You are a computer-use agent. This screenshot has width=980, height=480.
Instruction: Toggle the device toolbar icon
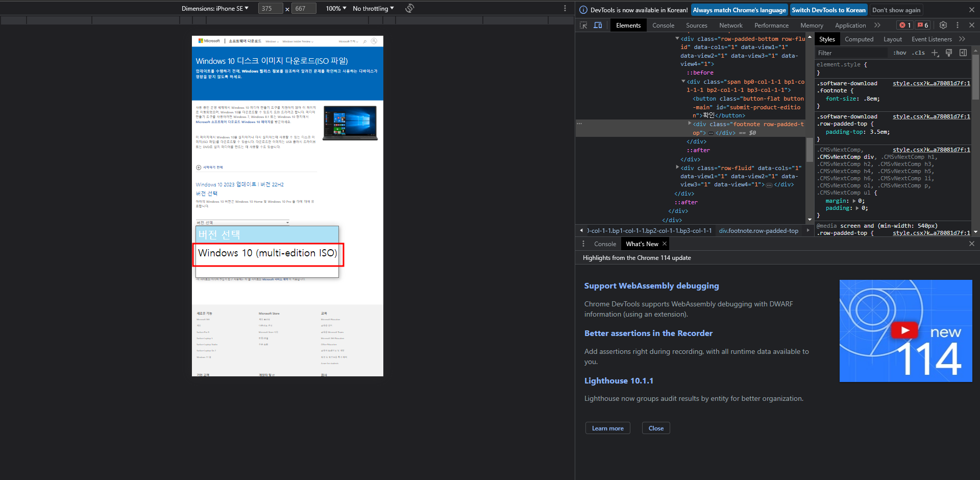click(x=598, y=25)
